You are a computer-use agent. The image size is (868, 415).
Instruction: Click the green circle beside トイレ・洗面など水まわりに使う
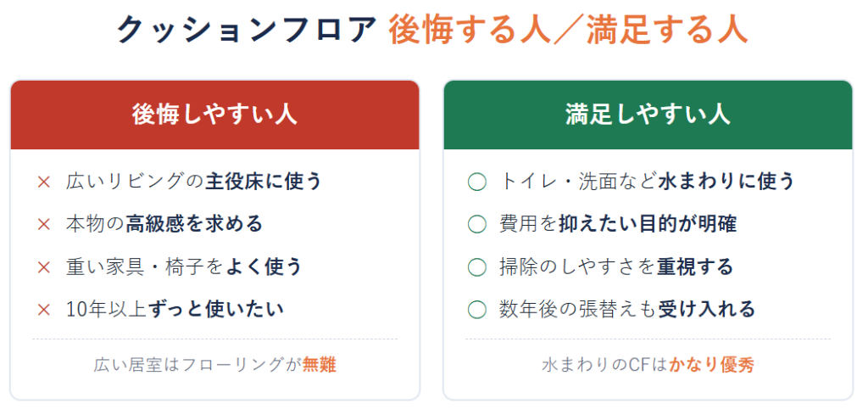tap(476, 182)
